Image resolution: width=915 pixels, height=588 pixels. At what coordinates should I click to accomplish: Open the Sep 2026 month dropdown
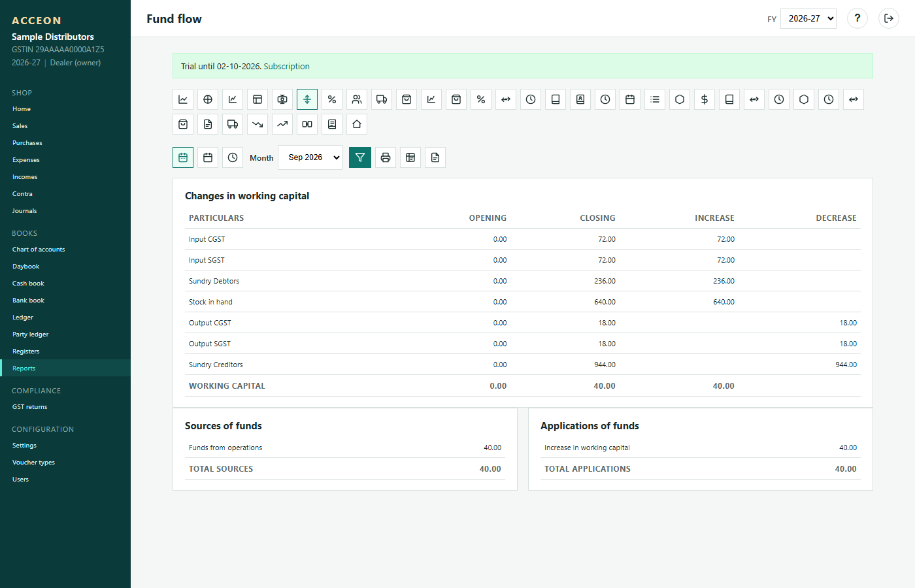pyautogui.click(x=310, y=157)
